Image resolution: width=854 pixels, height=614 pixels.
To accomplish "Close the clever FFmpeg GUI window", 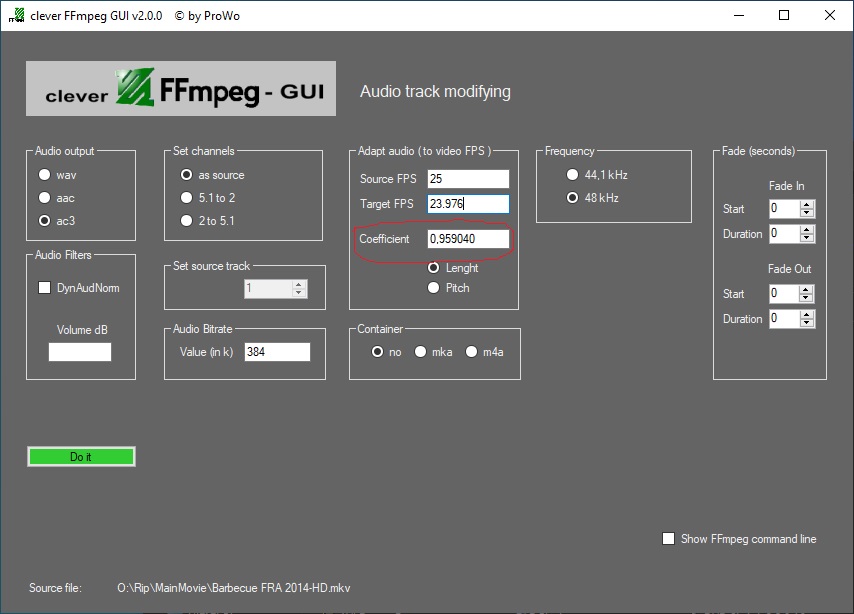I will click(x=829, y=15).
